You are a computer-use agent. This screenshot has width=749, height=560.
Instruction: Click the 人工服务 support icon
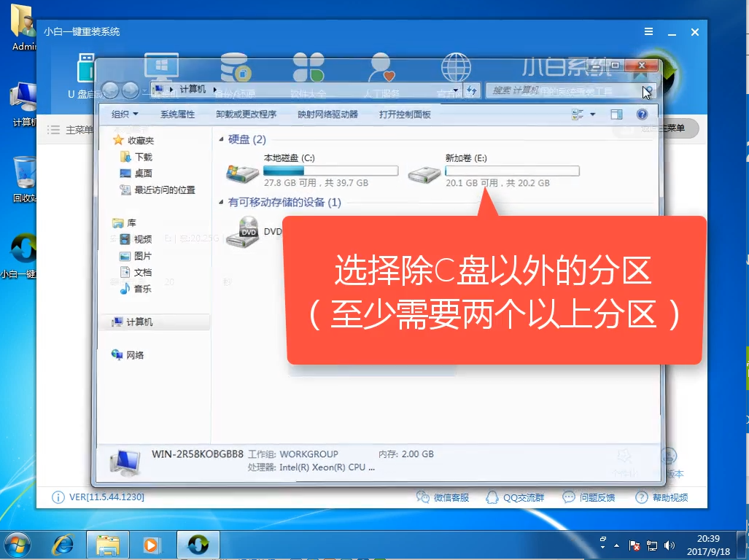click(x=379, y=67)
